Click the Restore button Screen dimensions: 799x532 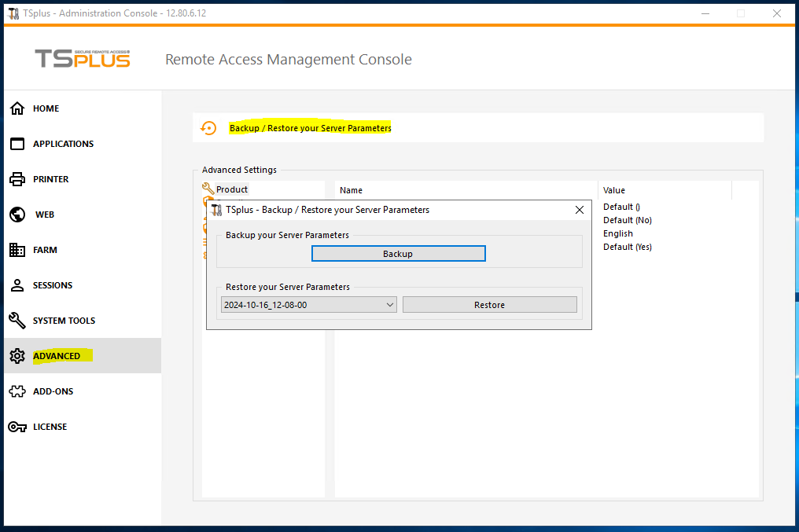(490, 304)
